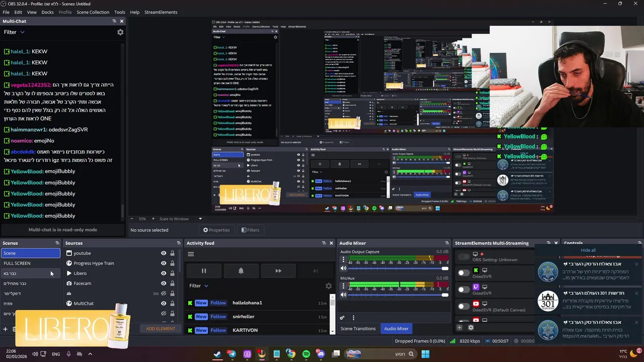Open Steam from the taskbar
This screenshot has height=362, width=644.
[x=217, y=354]
